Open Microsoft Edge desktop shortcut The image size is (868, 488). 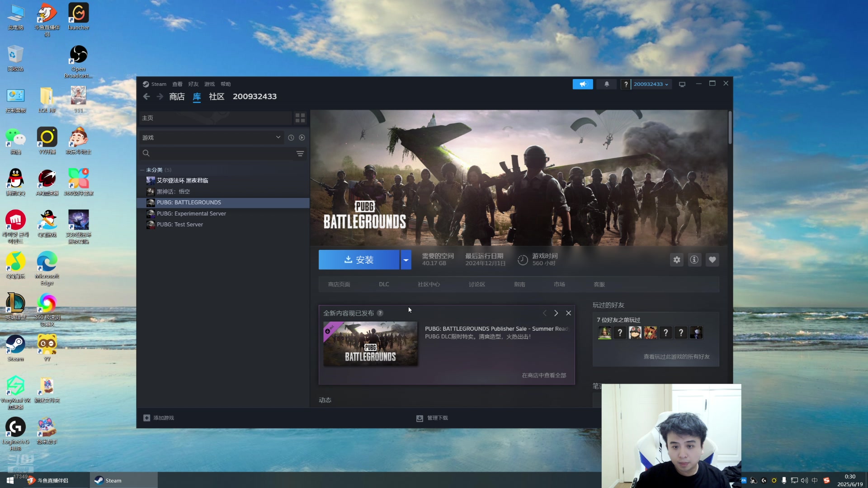(47, 268)
